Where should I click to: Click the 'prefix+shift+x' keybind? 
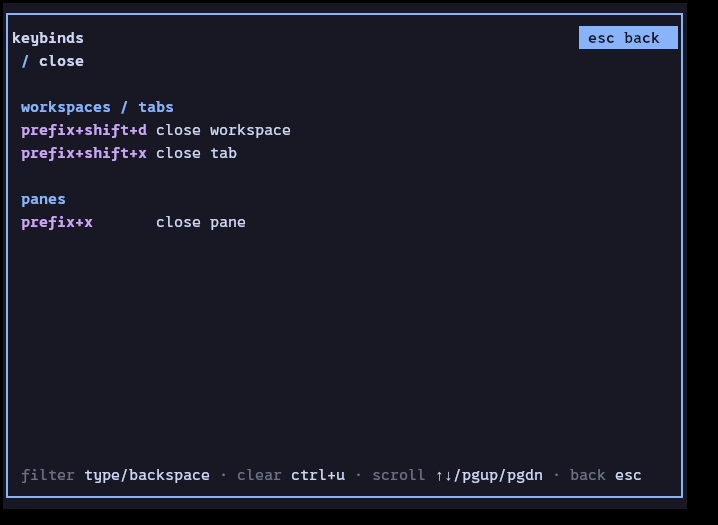click(x=84, y=153)
